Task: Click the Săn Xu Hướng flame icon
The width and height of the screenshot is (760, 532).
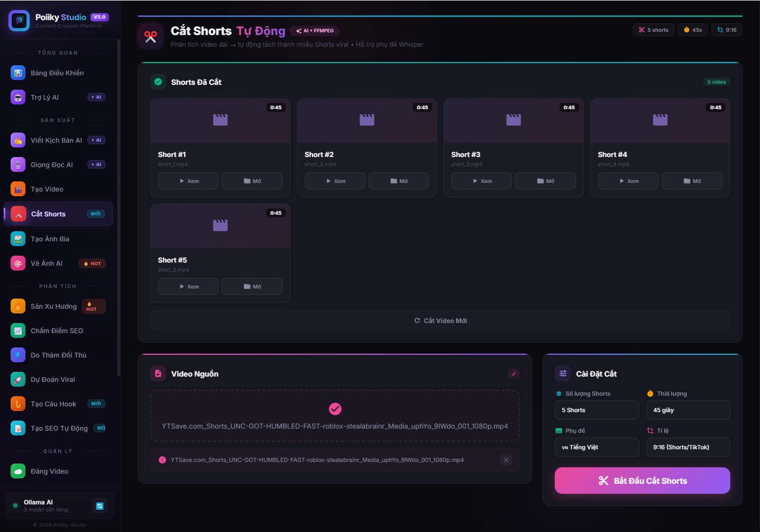Action: [18, 306]
